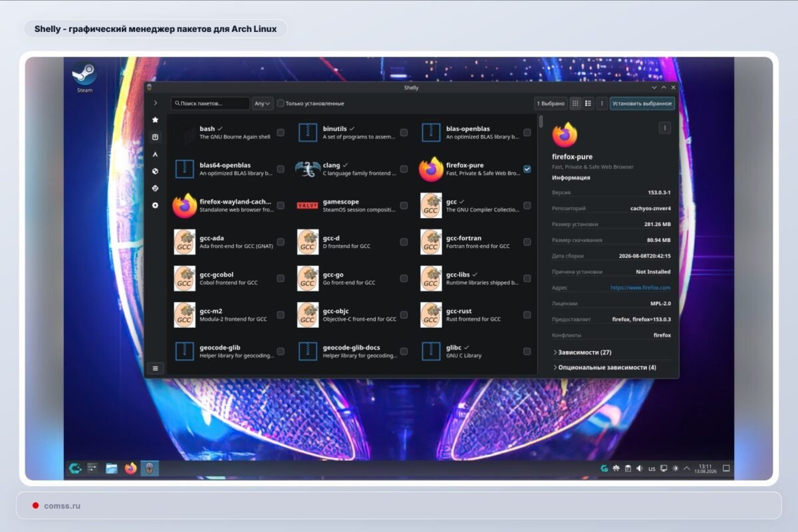The image size is (798, 532).
Task: Show hidden system tray icons arrow
Action: click(687, 468)
